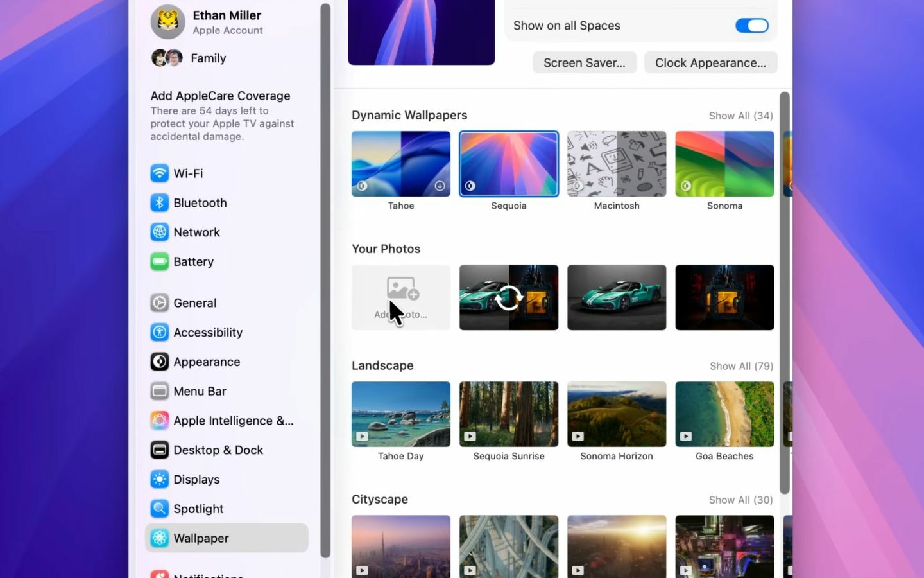This screenshot has height=578, width=924.
Task: Select the Network globe icon
Action: click(160, 232)
